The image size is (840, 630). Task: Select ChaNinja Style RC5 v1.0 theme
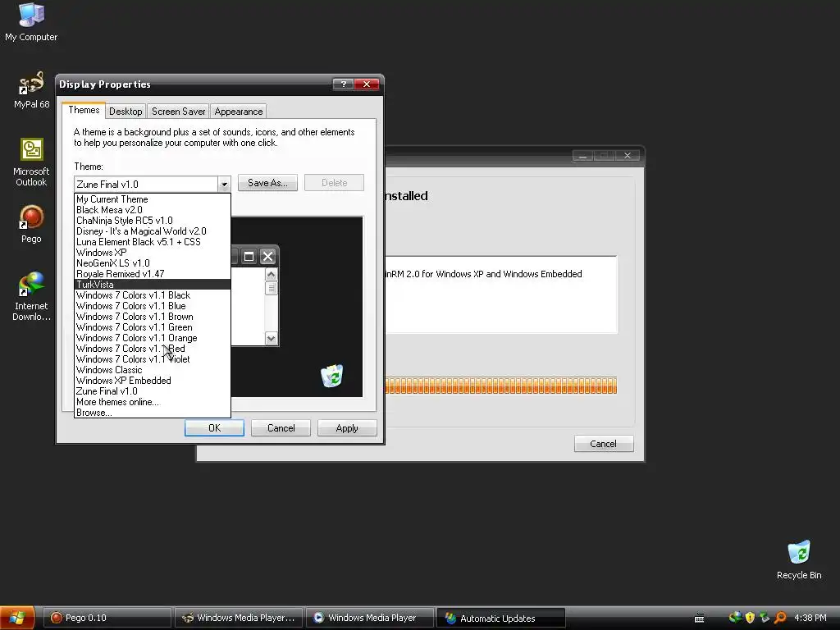click(152, 221)
